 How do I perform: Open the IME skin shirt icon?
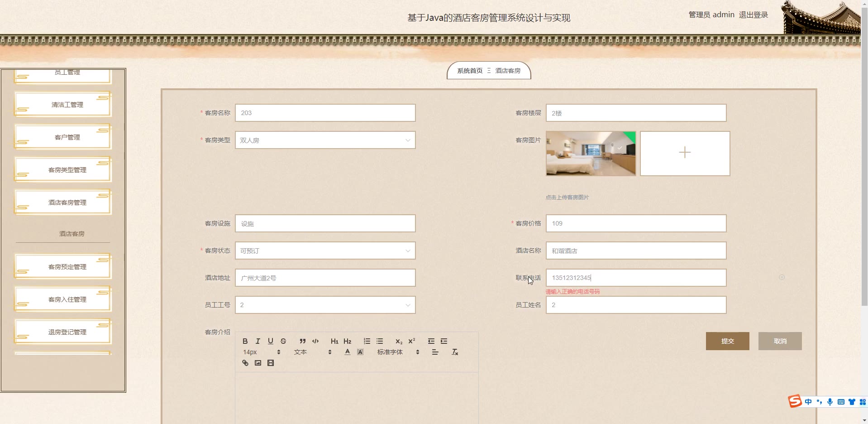click(x=852, y=402)
